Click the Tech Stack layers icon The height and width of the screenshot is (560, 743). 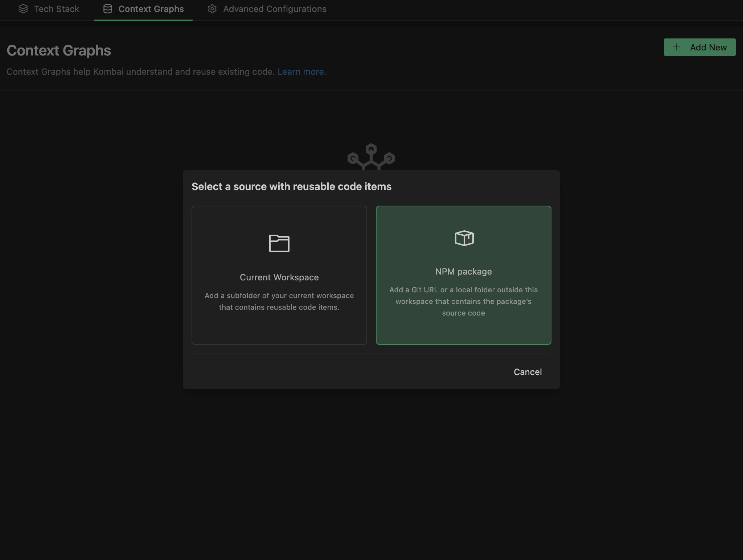23,9
